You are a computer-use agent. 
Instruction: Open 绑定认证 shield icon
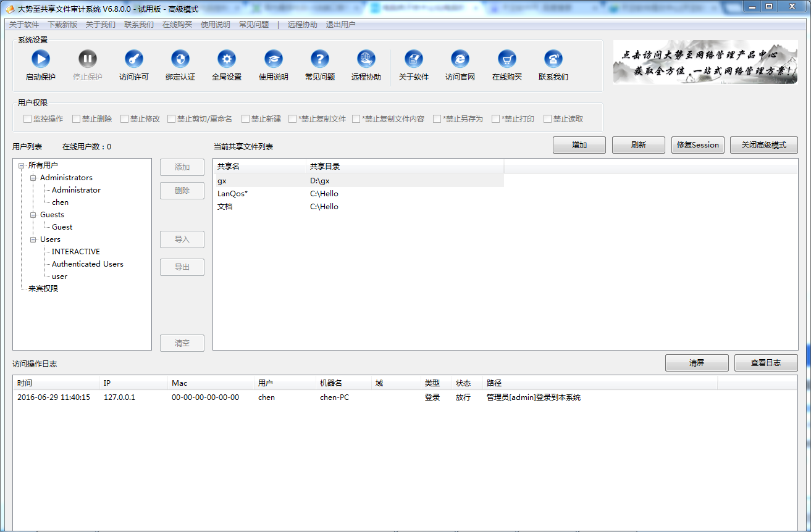[x=180, y=59]
